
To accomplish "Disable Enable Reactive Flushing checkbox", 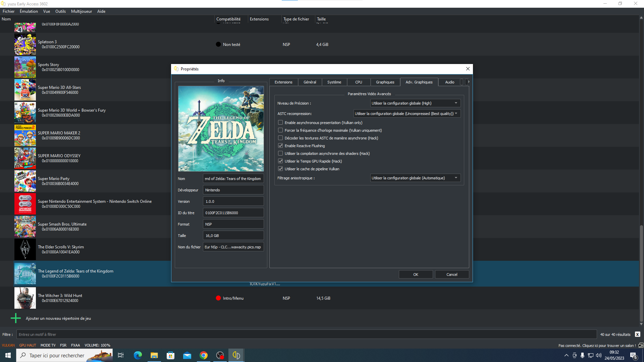I will pos(280,146).
